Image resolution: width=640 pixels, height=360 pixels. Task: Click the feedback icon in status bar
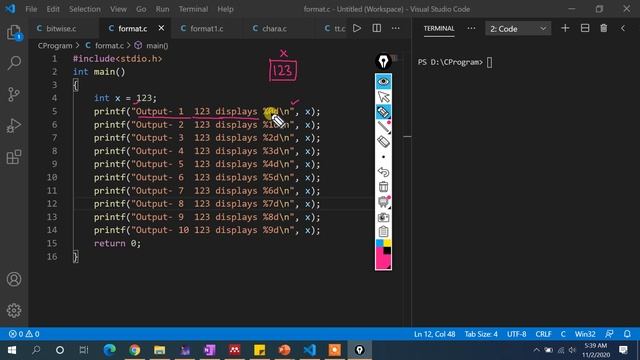click(609, 334)
